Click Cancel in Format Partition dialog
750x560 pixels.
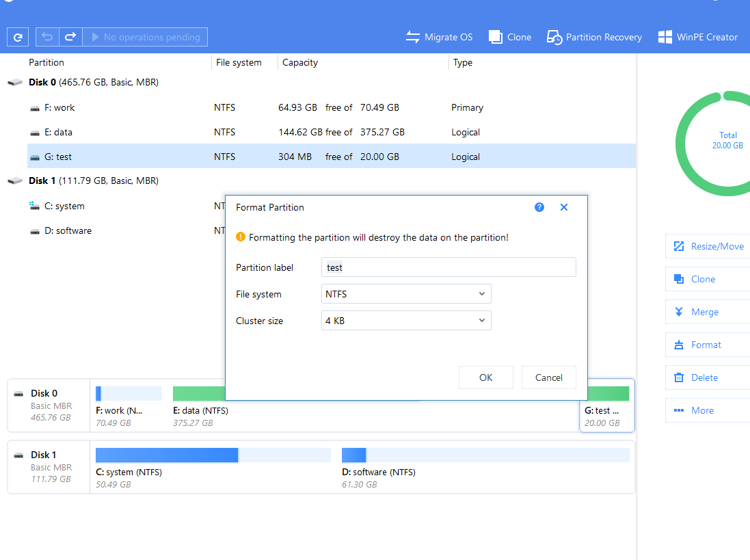pyautogui.click(x=548, y=377)
